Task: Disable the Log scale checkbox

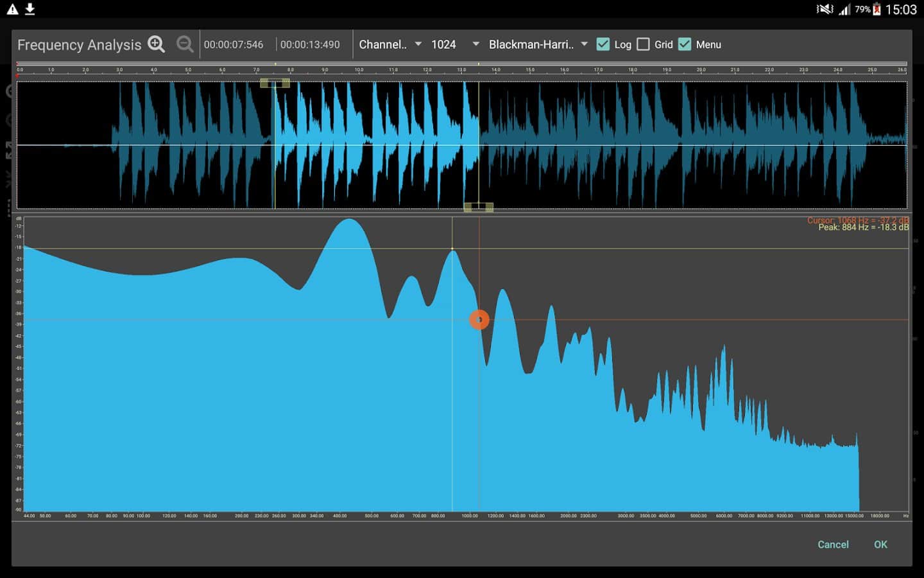Action: [603, 44]
